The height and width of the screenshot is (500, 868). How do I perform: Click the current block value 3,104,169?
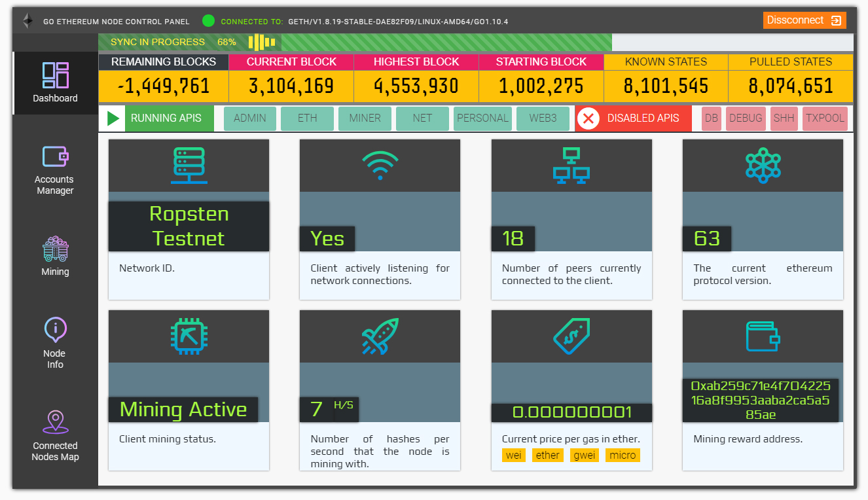[291, 86]
